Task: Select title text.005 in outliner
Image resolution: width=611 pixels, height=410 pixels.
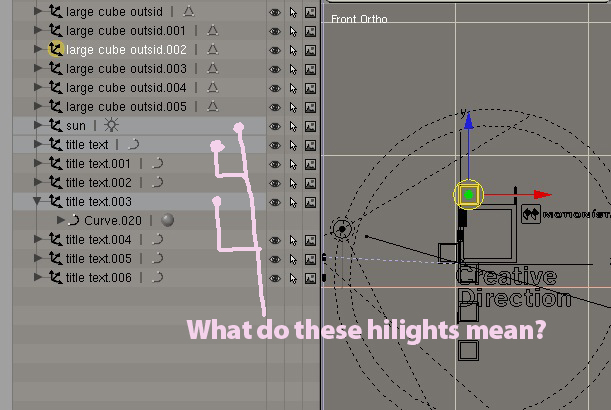Action: pos(99,258)
